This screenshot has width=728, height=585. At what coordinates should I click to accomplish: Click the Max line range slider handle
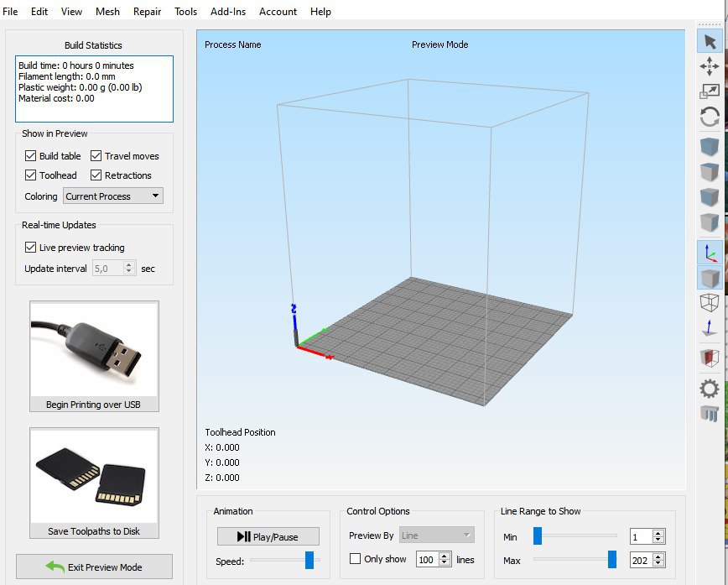pyautogui.click(x=612, y=560)
